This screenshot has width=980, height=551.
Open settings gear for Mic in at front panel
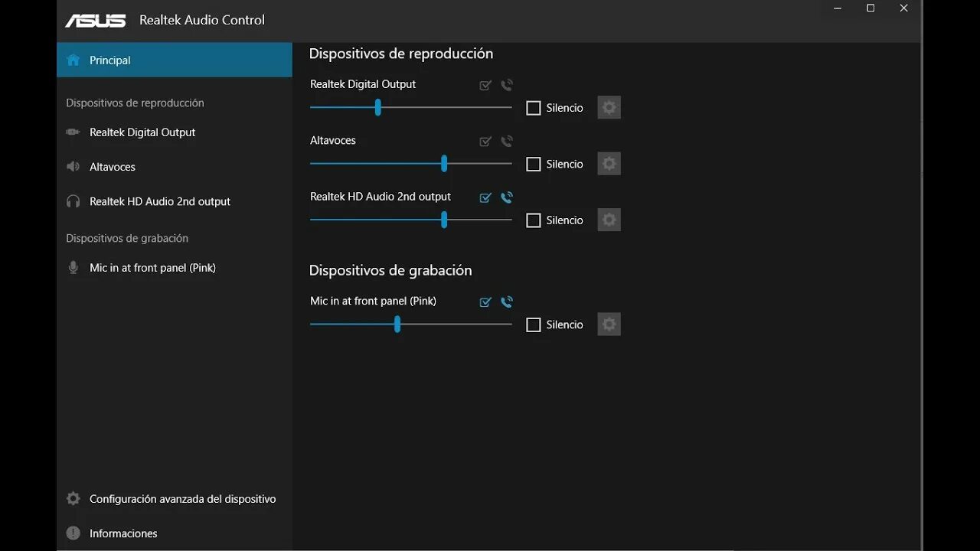(609, 324)
